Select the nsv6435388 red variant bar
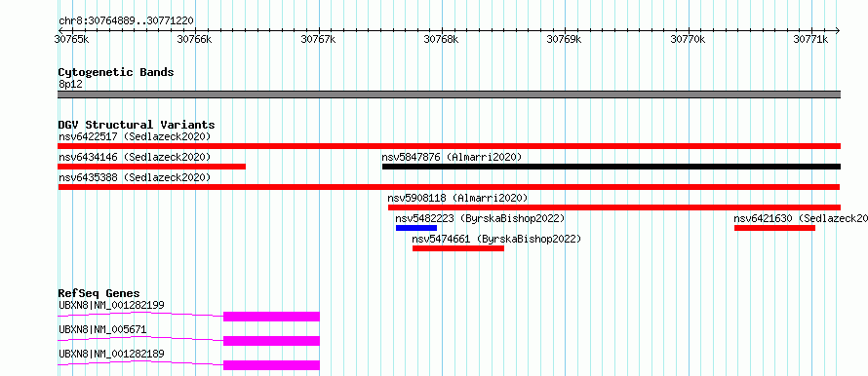Screen dimensions: 868x376 pos(449,187)
